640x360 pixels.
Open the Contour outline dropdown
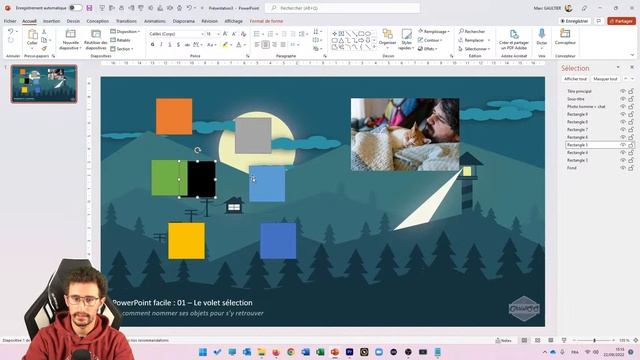coord(430,40)
